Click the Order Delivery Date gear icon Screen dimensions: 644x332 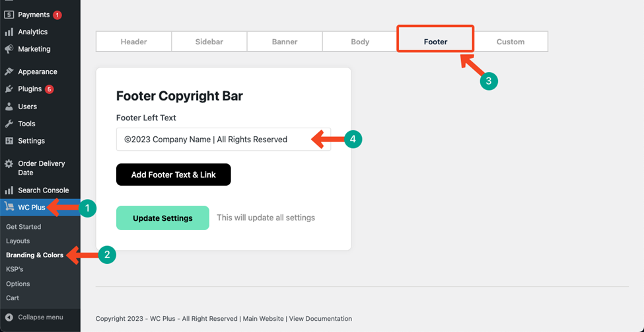click(x=9, y=164)
